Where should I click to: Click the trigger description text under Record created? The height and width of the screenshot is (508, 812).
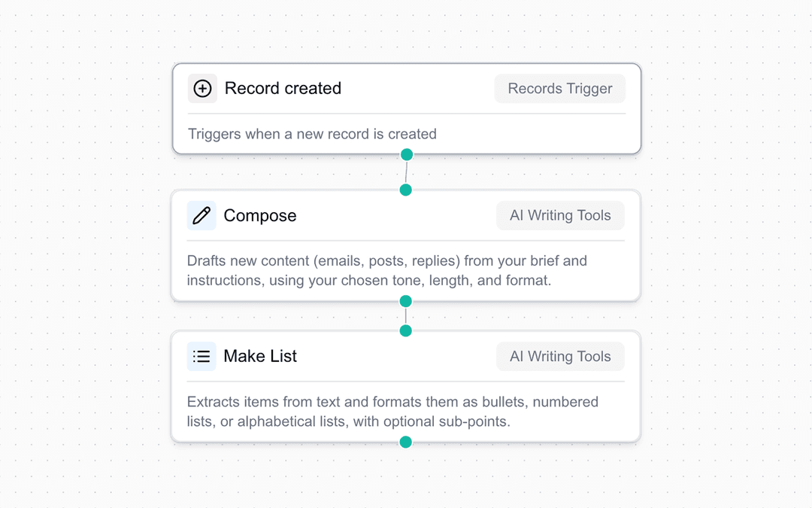312,134
